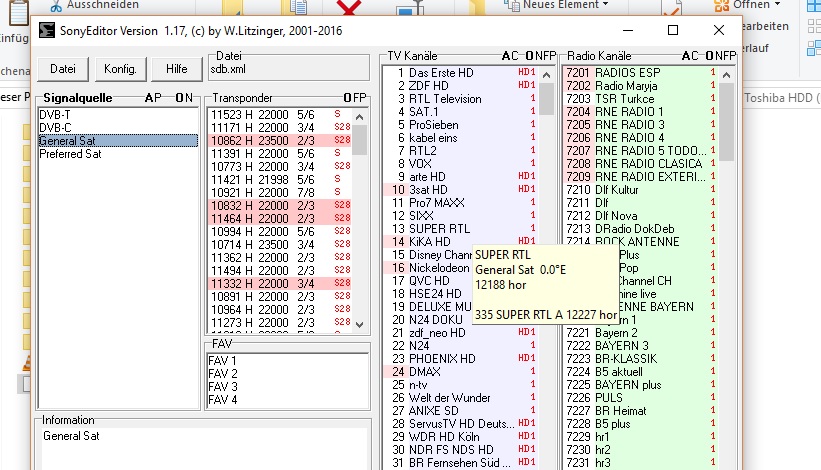821x470 pixels.
Task: Open the Hilfe button
Action: (x=177, y=69)
